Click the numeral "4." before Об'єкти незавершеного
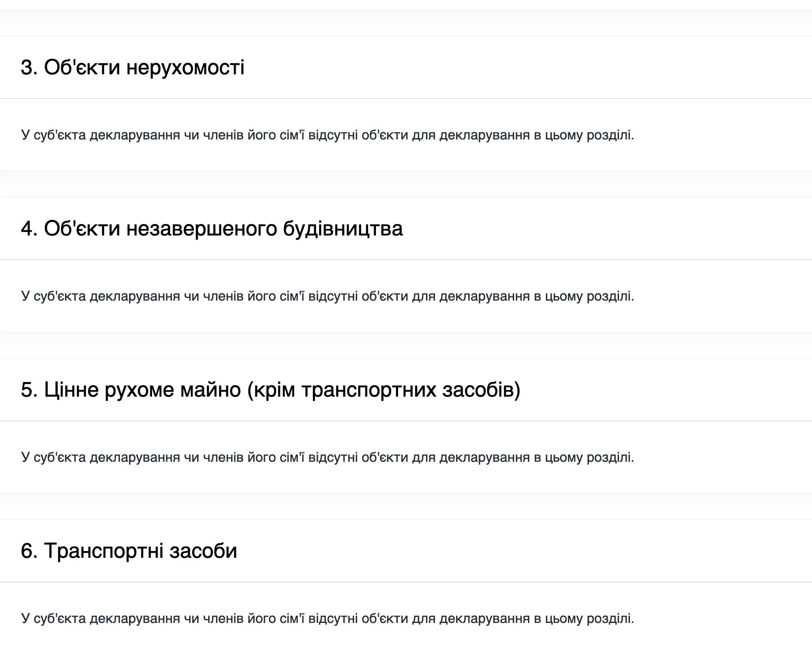Image resolution: width=812 pixels, height=653 pixels. [x=29, y=228]
